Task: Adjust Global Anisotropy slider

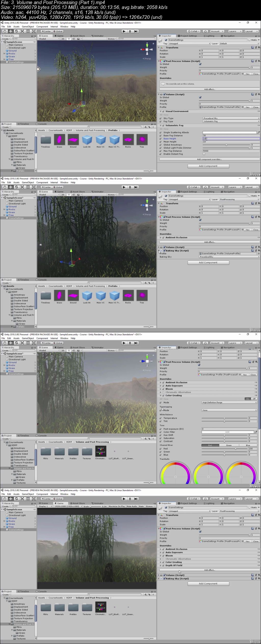Action: click(x=226, y=145)
